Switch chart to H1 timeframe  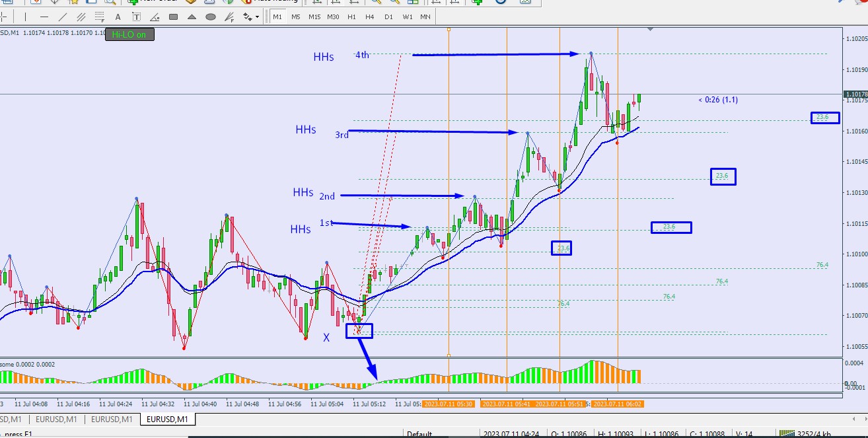(351, 17)
